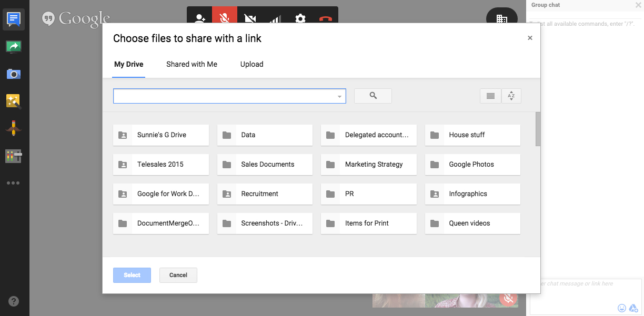Select the Marketing Strategy folder

[369, 165]
